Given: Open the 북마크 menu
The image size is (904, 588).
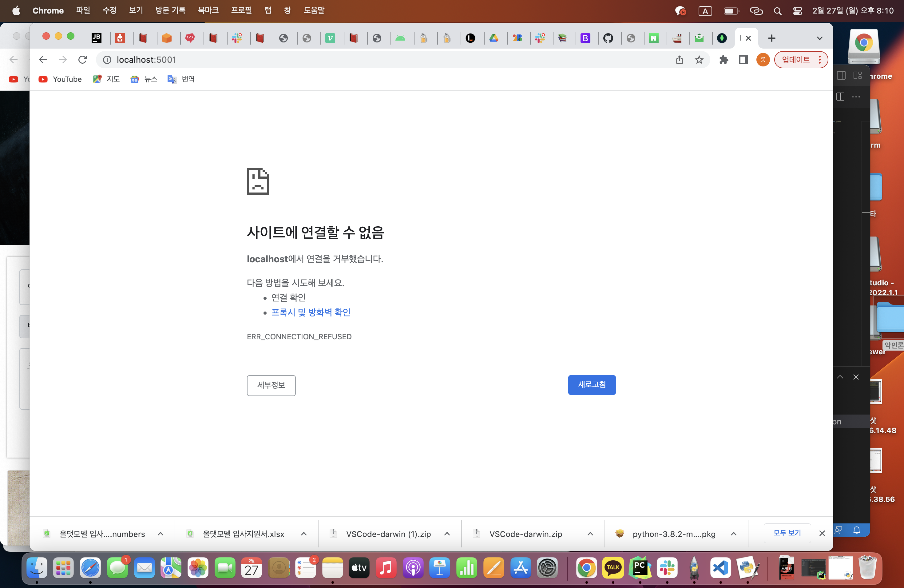Looking at the screenshot, I should coord(208,10).
